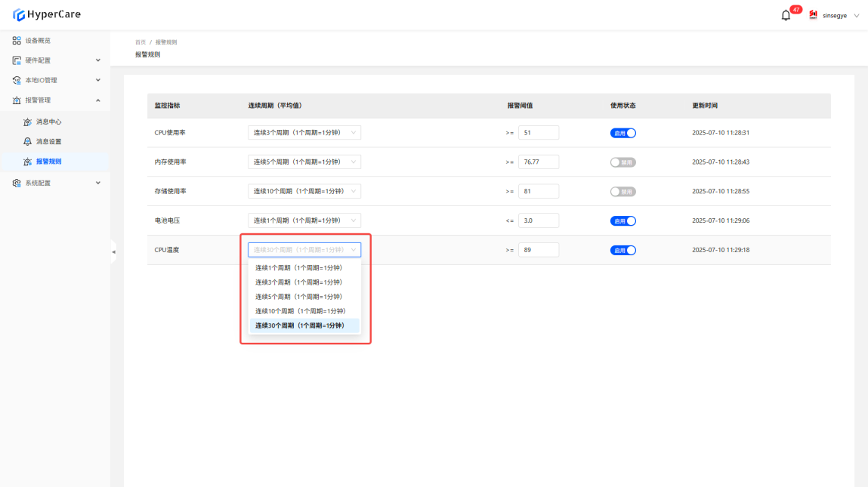Click timestamp 2025-07-10 11:28:55

(721, 192)
